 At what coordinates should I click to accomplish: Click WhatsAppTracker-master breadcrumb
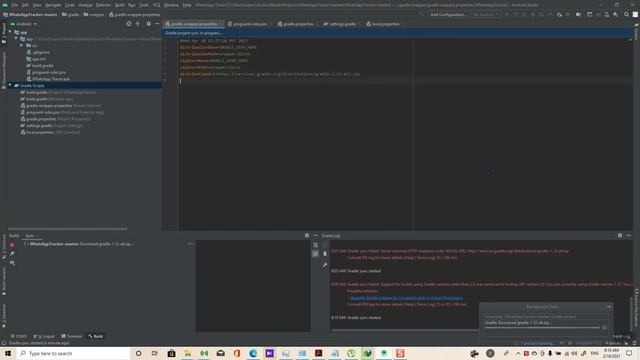(30, 14)
